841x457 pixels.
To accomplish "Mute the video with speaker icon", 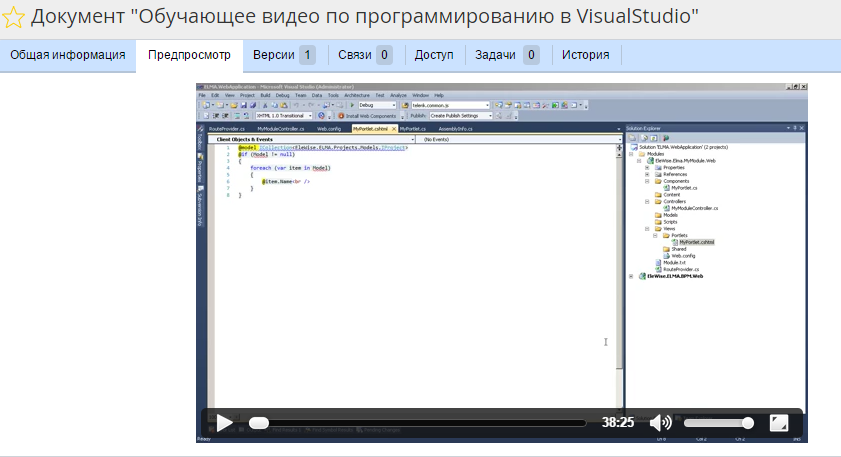I will pyautogui.click(x=660, y=423).
